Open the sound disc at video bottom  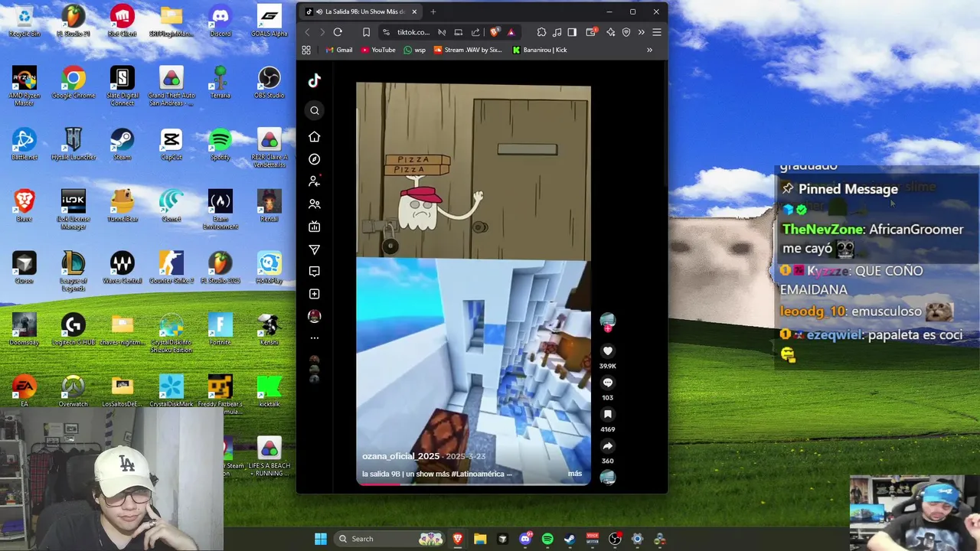click(x=608, y=478)
